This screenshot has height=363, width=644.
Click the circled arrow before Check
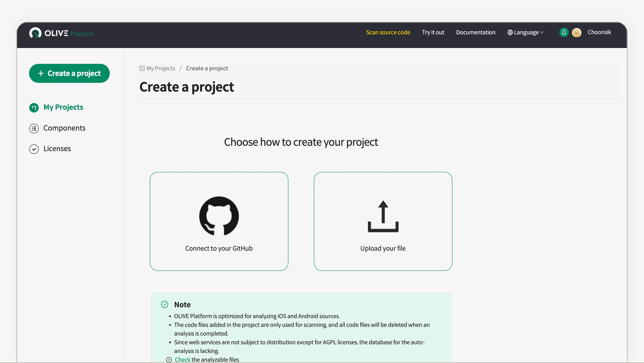(x=169, y=360)
